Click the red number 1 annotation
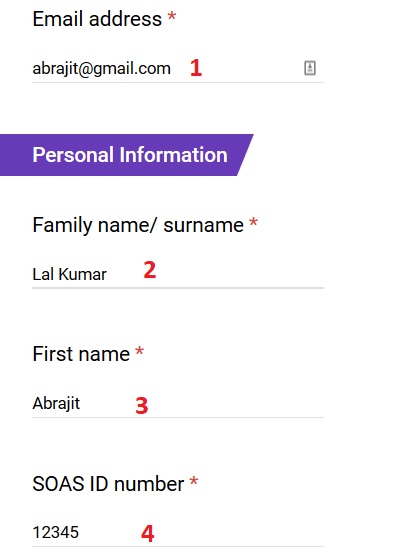The height and width of the screenshot is (556, 403). pos(196,68)
